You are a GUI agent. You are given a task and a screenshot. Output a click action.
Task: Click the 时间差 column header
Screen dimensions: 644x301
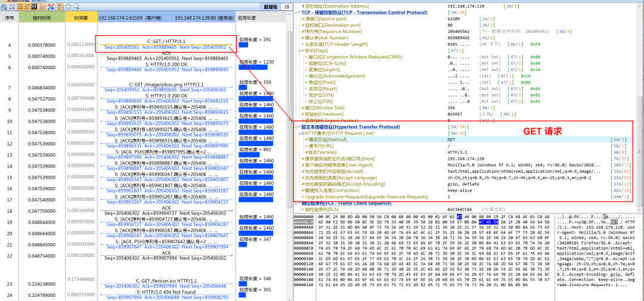click(x=81, y=18)
